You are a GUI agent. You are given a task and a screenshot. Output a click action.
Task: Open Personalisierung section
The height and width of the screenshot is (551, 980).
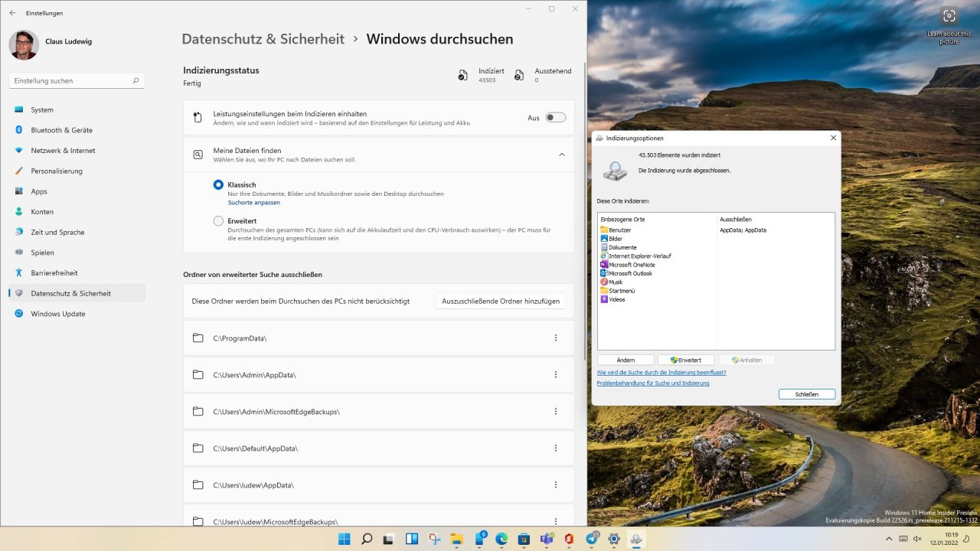pos(77,171)
